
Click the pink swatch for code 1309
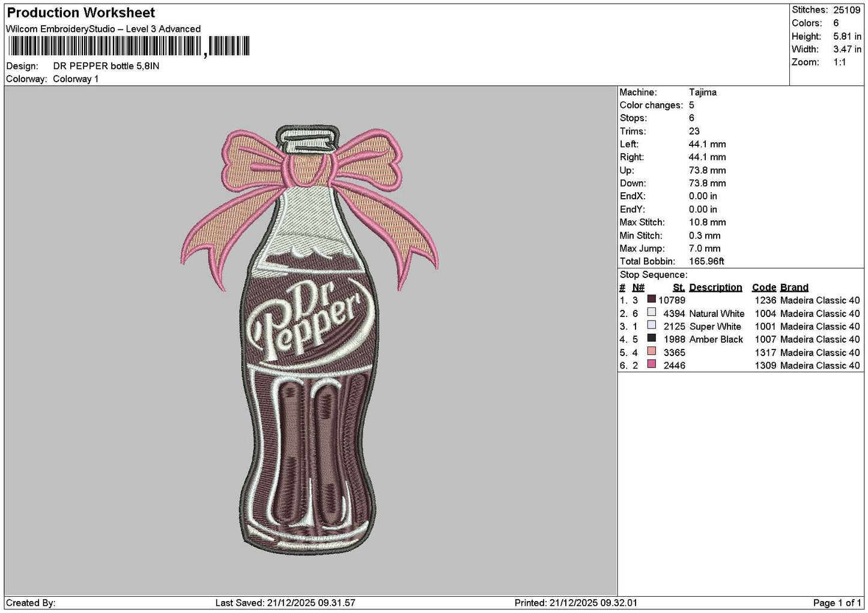coord(651,364)
